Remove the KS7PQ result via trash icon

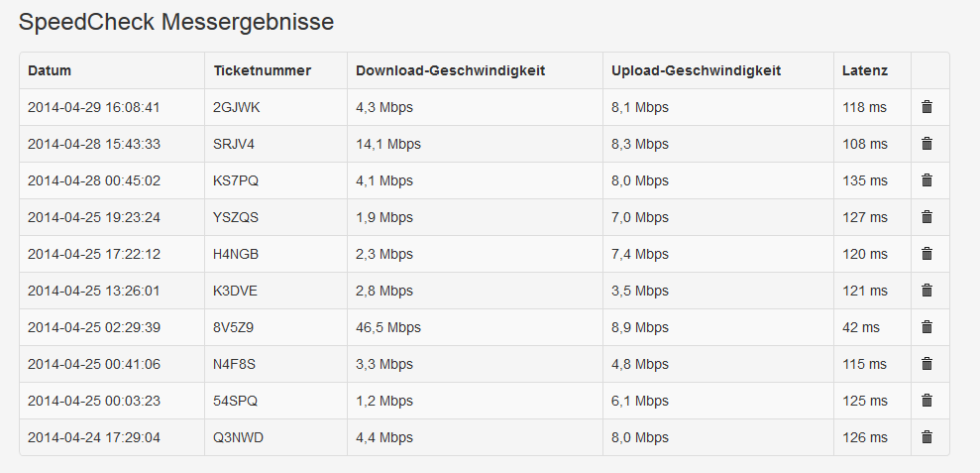click(x=926, y=180)
